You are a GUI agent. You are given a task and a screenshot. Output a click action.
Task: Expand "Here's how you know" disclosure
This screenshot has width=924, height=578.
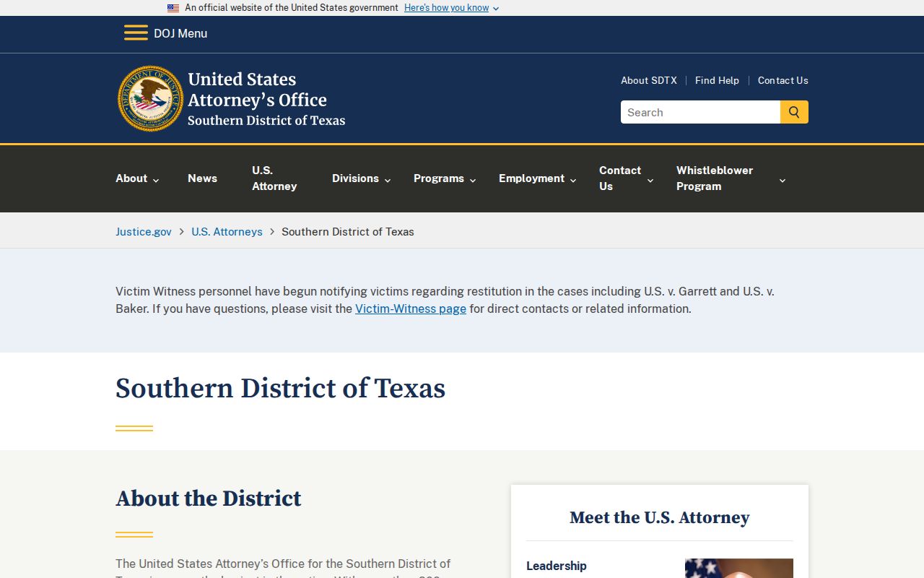coord(451,8)
